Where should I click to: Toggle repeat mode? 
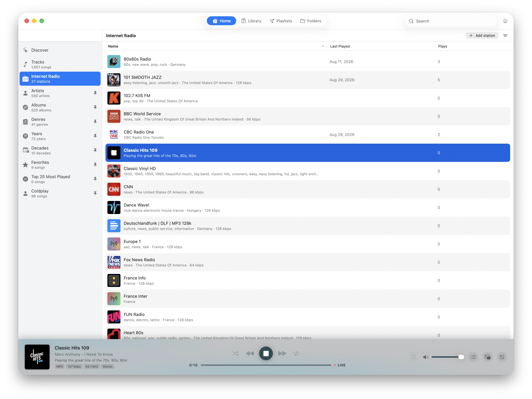pos(296,353)
